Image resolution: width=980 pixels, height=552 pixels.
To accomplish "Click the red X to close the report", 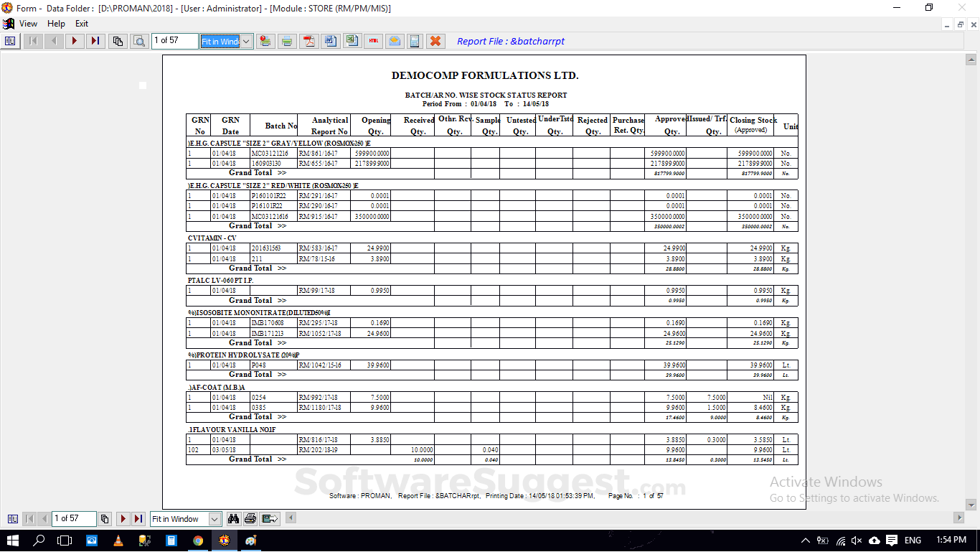I will tap(436, 41).
